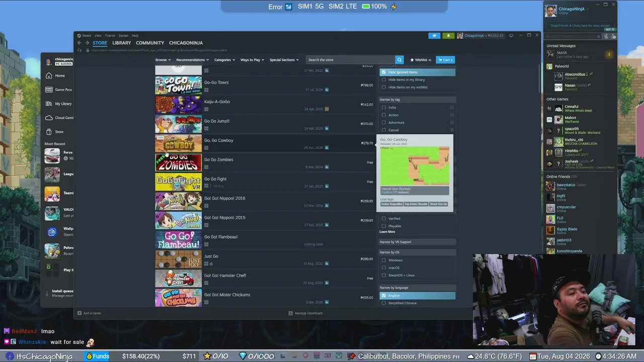
Task: Click ChicagoNinjA avatar in friends list header
Action: click(551, 11)
